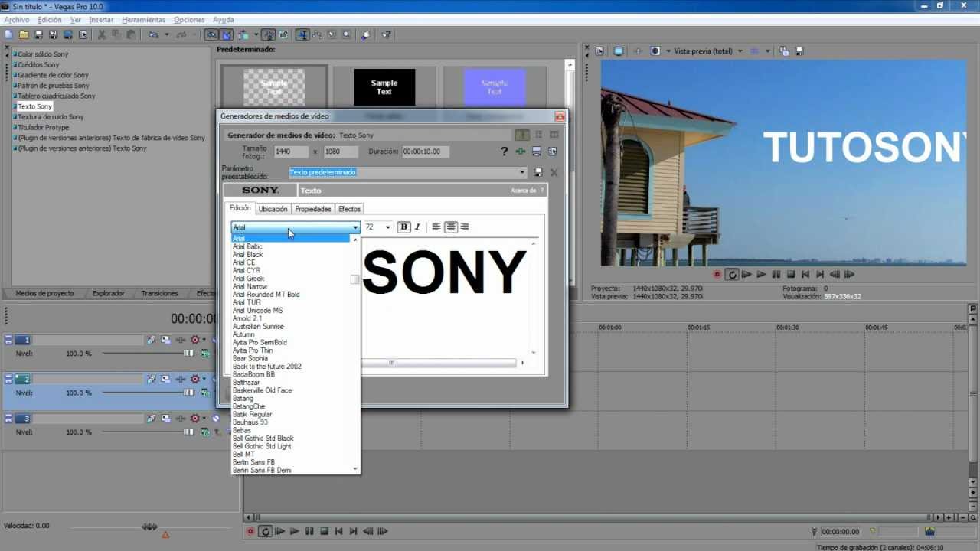The image size is (980, 551).
Task: Switch to the Efectos tab
Action: (x=349, y=209)
